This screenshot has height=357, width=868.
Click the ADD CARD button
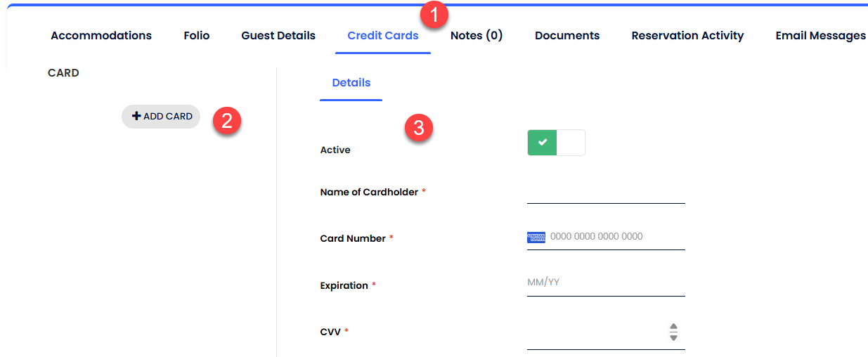(161, 117)
